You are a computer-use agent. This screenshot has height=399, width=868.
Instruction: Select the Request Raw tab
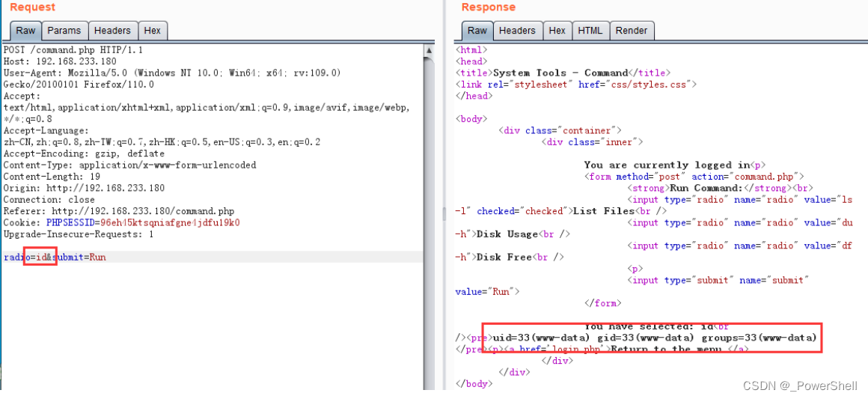point(25,31)
